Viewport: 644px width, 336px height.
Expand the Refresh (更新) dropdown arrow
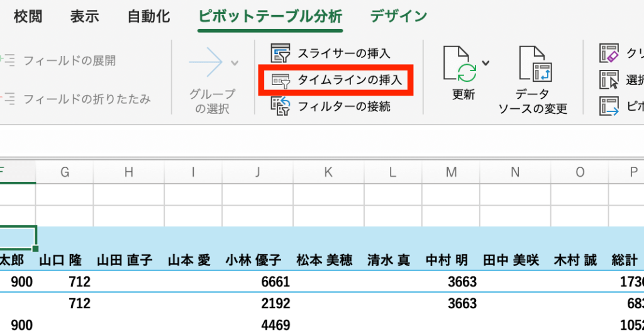pyautogui.click(x=486, y=63)
